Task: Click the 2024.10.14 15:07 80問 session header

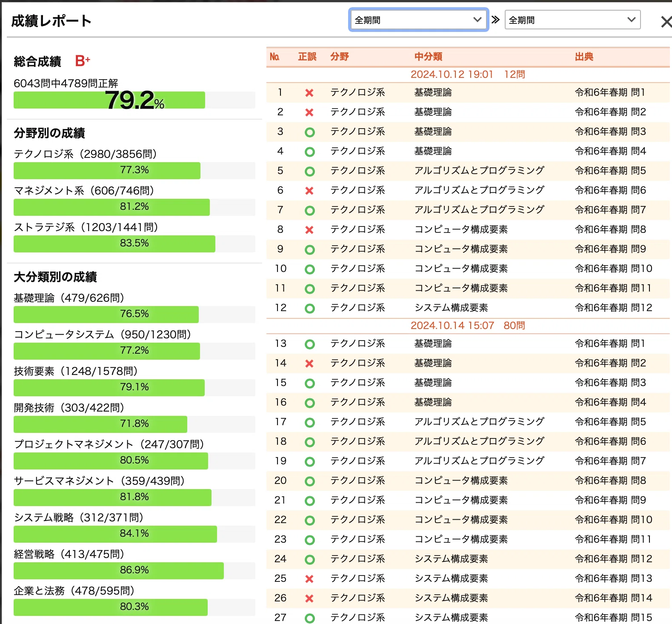Action: (x=468, y=326)
